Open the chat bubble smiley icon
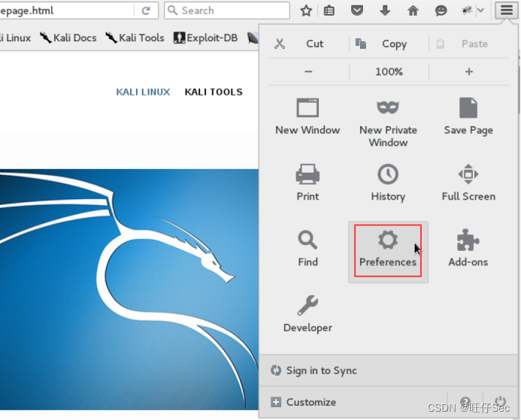 point(441,11)
